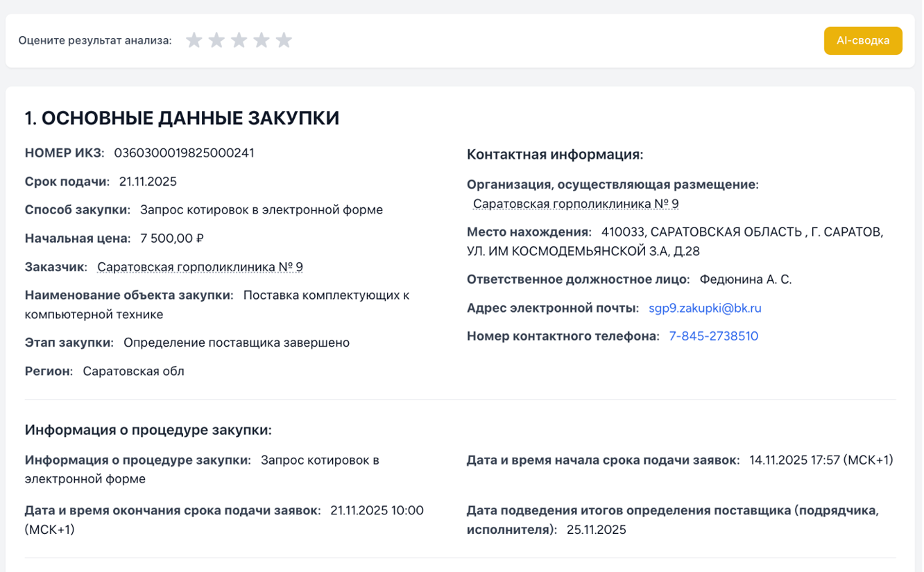The height and width of the screenshot is (572, 924).
Task: Rate the analysis with one star
Action: tap(194, 40)
